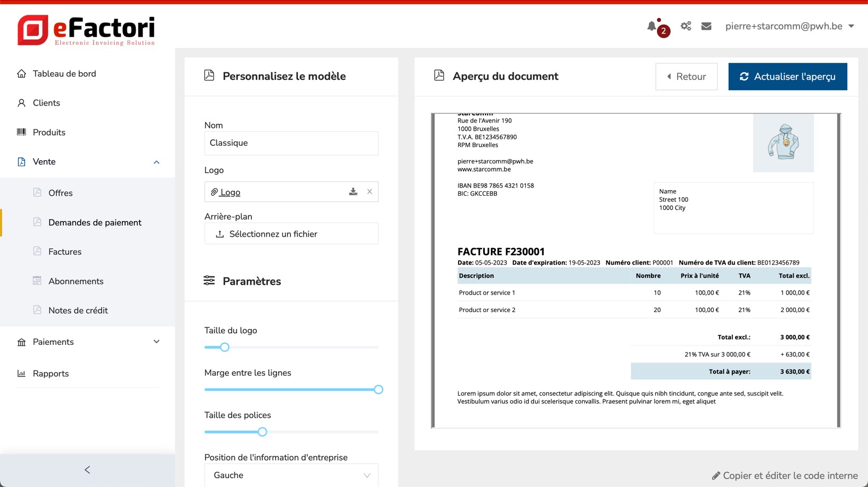Download the uploaded logo file
Screen dimensions: 868x487
point(353,192)
